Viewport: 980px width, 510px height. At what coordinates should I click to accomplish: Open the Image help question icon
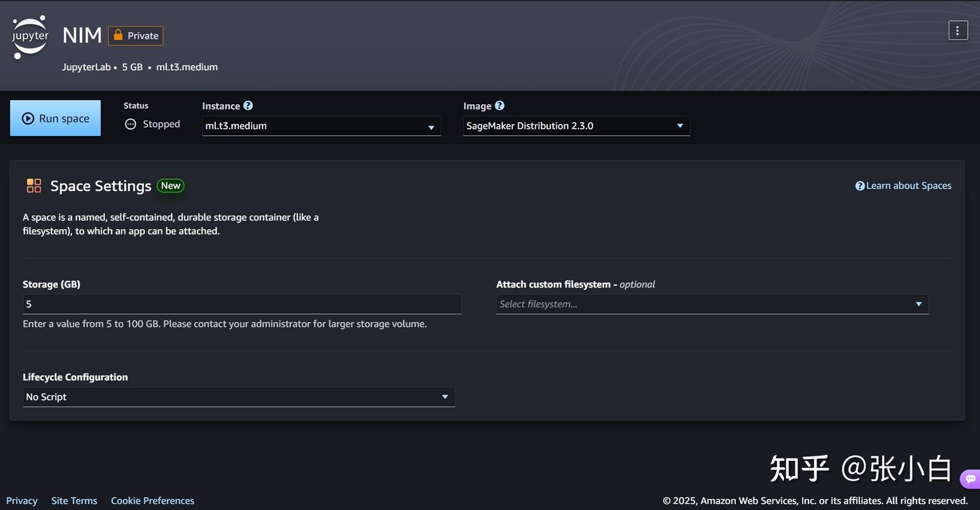coord(500,105)
